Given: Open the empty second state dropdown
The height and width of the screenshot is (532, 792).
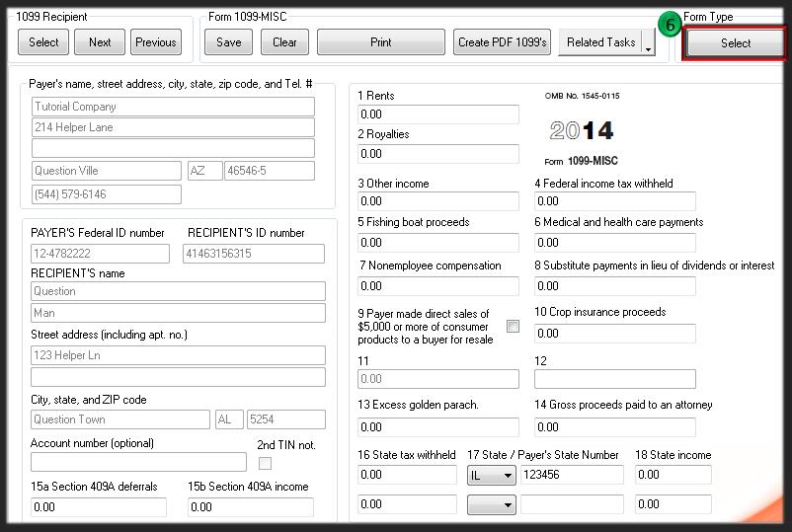Looking at the screenshot, I should 492,504.
